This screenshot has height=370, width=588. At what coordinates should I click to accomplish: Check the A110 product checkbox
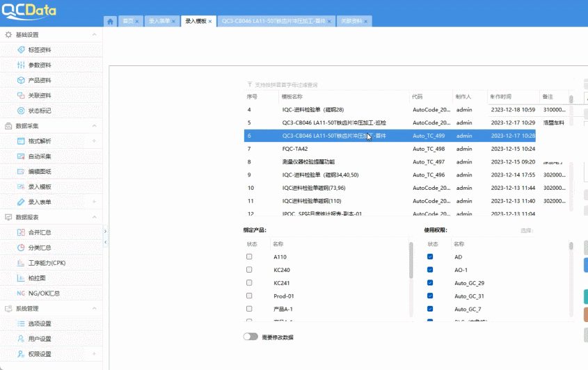pyautogui.click(x=249, y=257)
